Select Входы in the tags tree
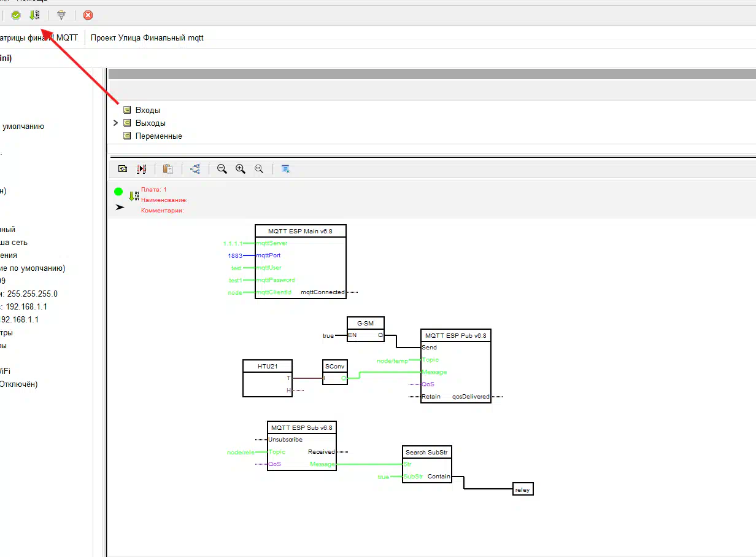The image size is (756, 557). (148, 111)
